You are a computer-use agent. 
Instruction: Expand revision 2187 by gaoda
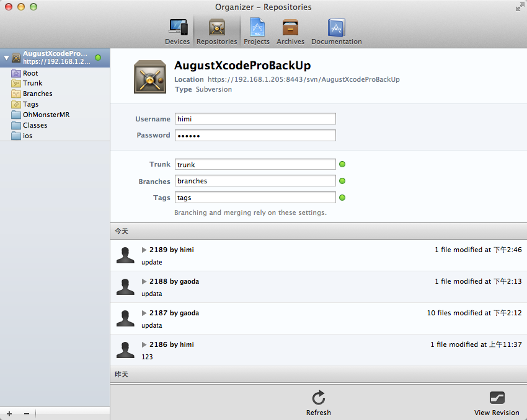point(144,313)
